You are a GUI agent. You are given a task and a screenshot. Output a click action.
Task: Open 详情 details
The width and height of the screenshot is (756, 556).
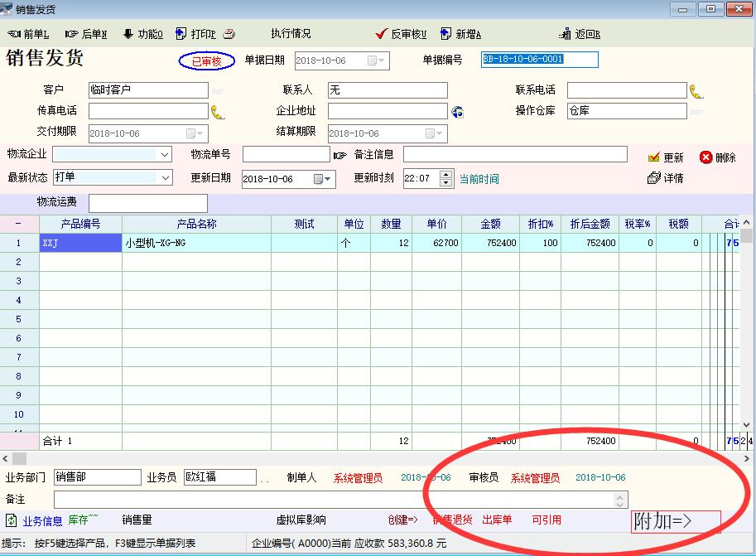[666, 178]
